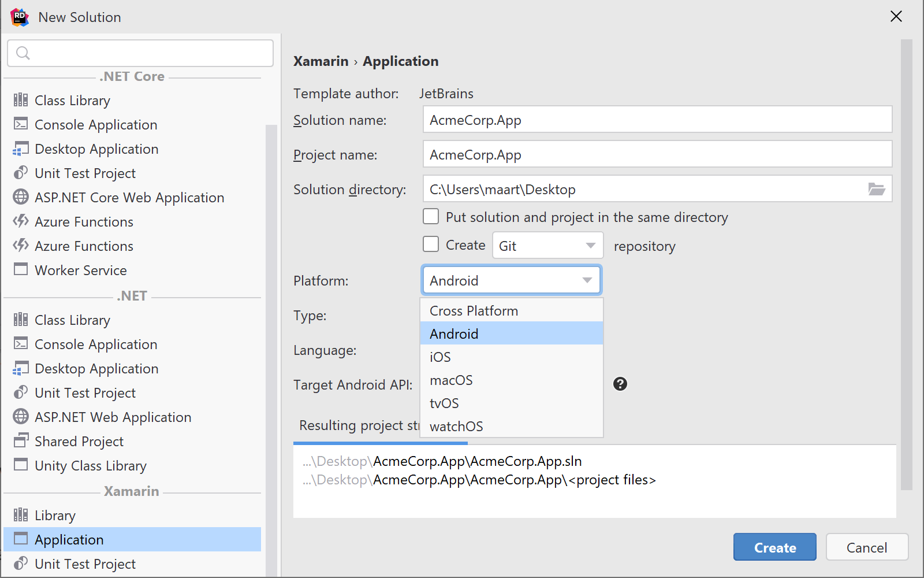Viewport: 924px width, 578px height.
Task: Close the New Solution dialog
Action: [896, 16]
